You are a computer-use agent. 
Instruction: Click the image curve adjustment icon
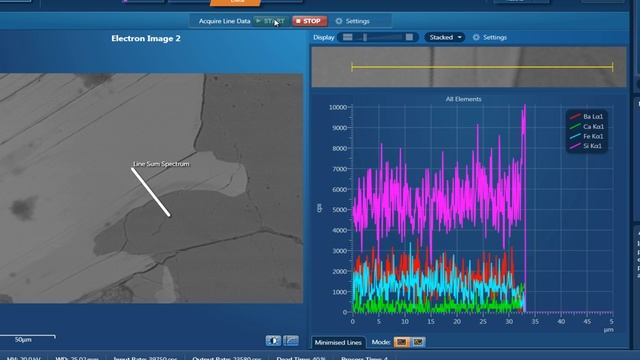pyautogui.click(x=291, y=340)
